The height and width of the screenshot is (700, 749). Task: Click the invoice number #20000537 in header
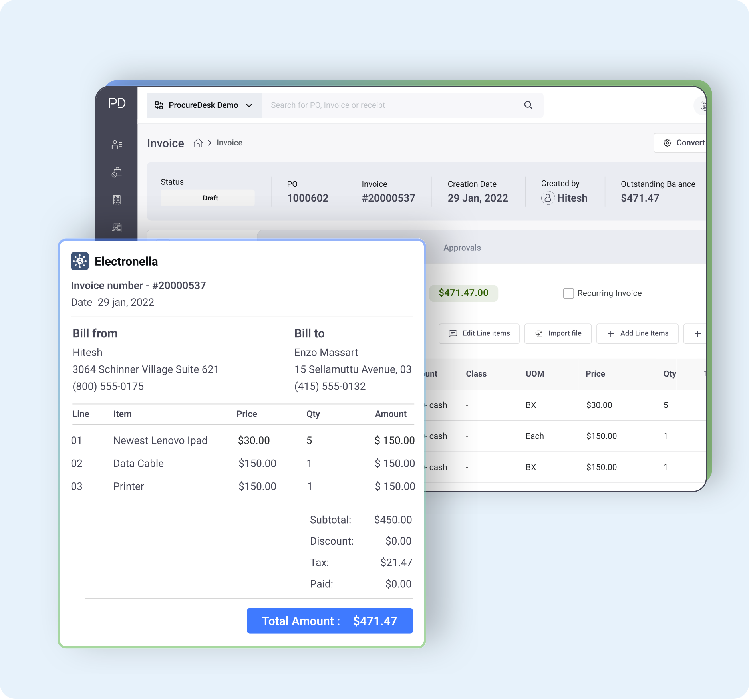388,198
